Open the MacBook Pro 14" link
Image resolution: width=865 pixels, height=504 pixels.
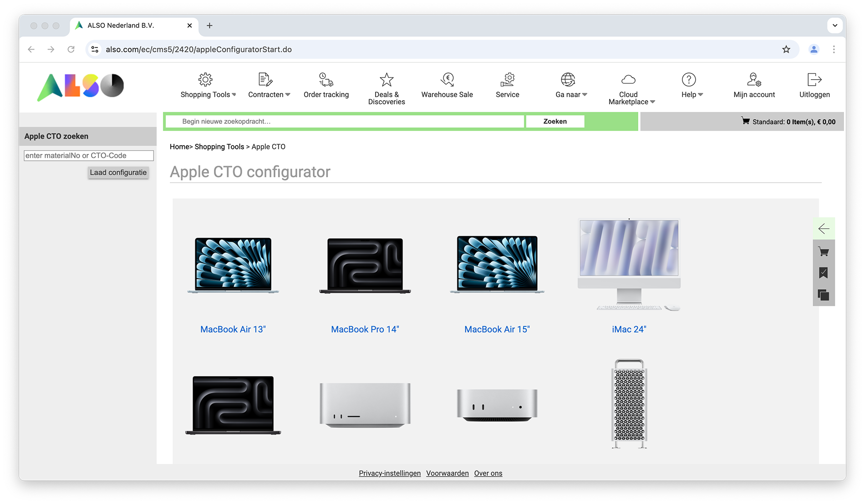[365, 329]
